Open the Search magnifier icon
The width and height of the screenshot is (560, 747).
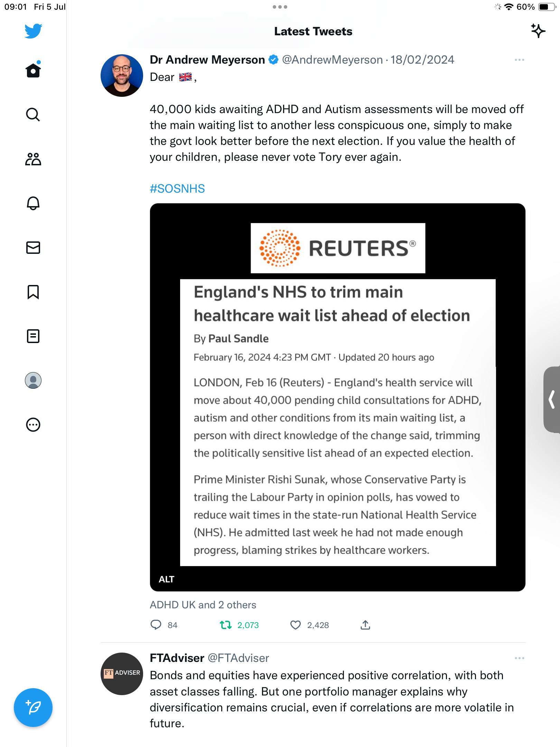pyautogui.click(x=33, y=114)
